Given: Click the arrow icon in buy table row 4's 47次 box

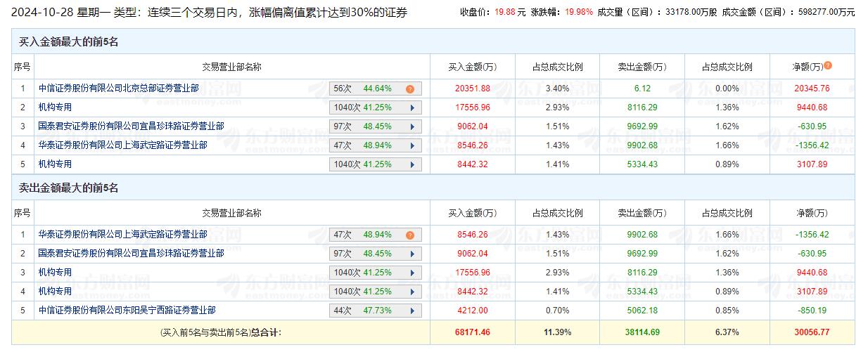Looking at the screenshot, I should pyautogui.click(x=411, y=146).
